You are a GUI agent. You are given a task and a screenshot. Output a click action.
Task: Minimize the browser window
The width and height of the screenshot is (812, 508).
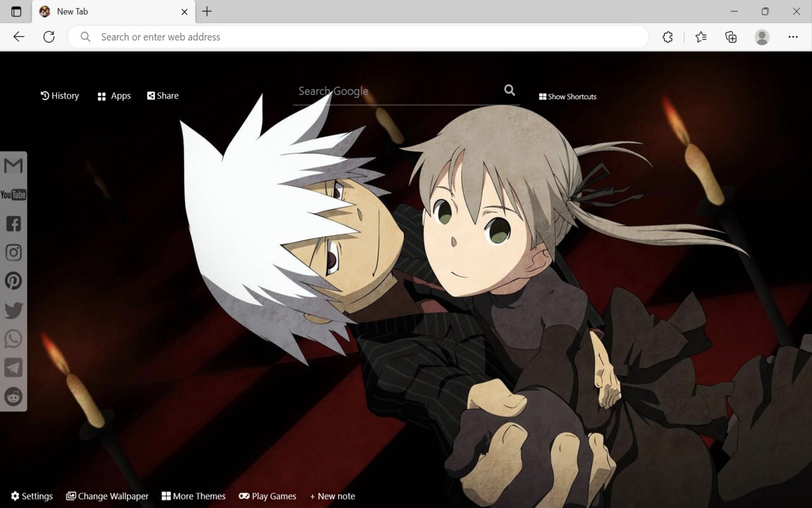coord(734,11)
